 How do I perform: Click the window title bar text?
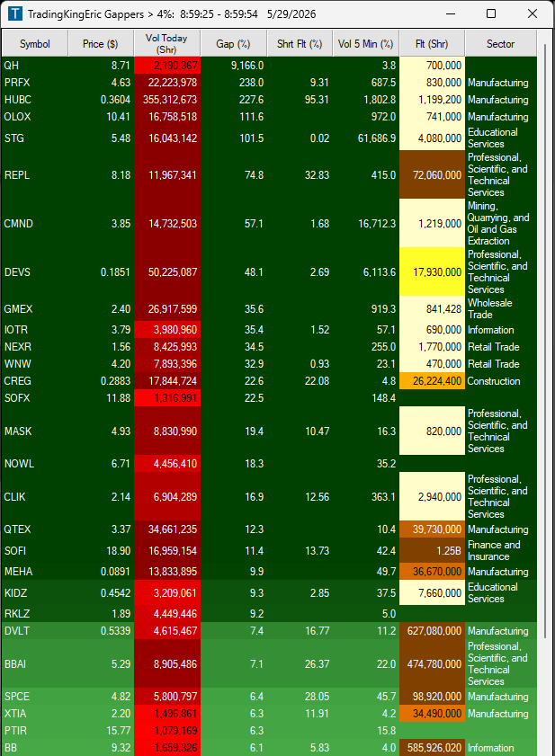click(171, 14)
